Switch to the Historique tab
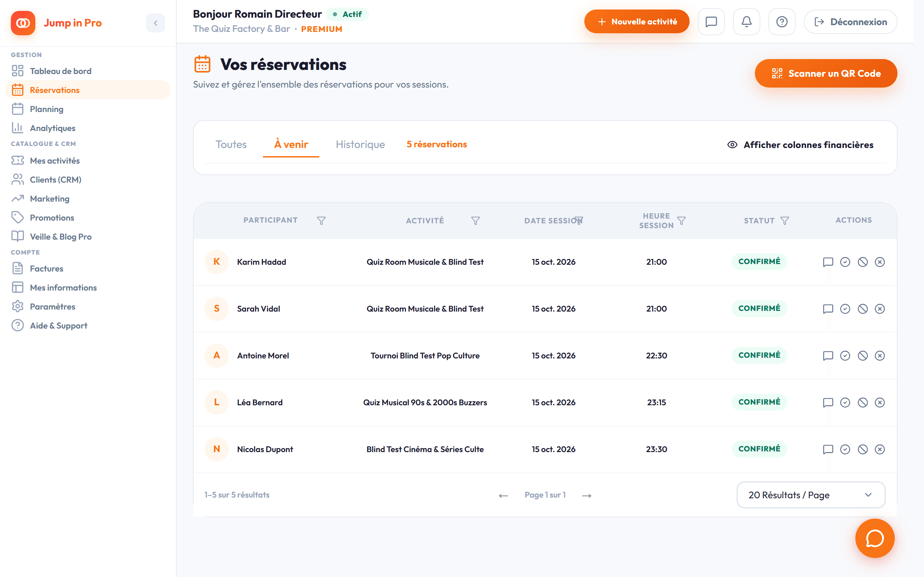Screen dimensions: 924x577 [x=360, y=145]
